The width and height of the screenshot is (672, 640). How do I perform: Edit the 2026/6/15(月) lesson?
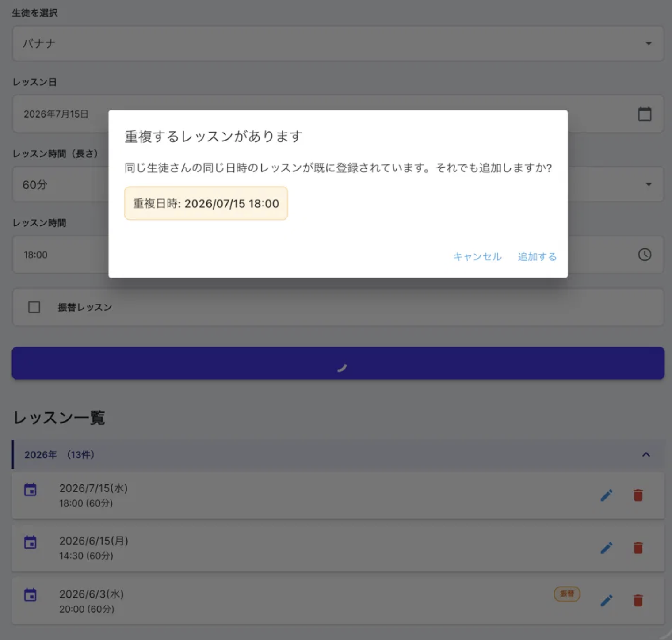(607, 548)
